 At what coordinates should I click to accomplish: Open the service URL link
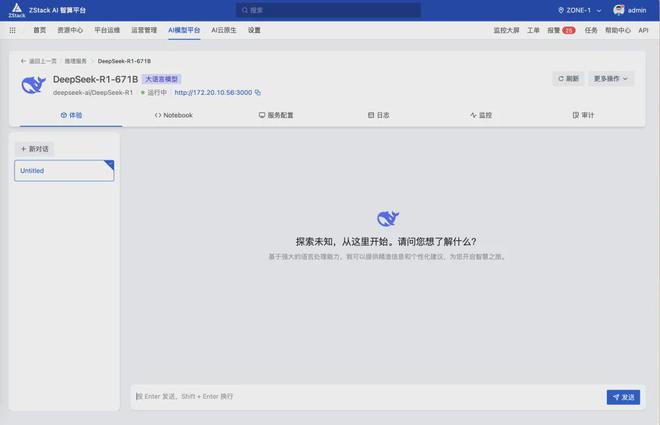coord(213,92)
